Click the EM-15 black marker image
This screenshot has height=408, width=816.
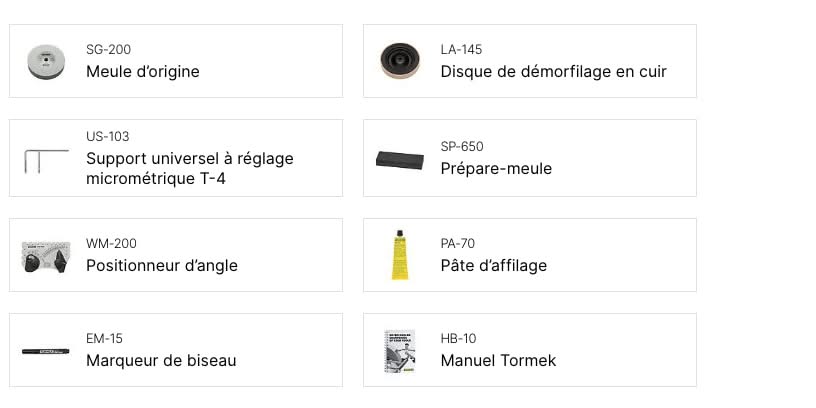pyautogui.click(x=46, y=351)
